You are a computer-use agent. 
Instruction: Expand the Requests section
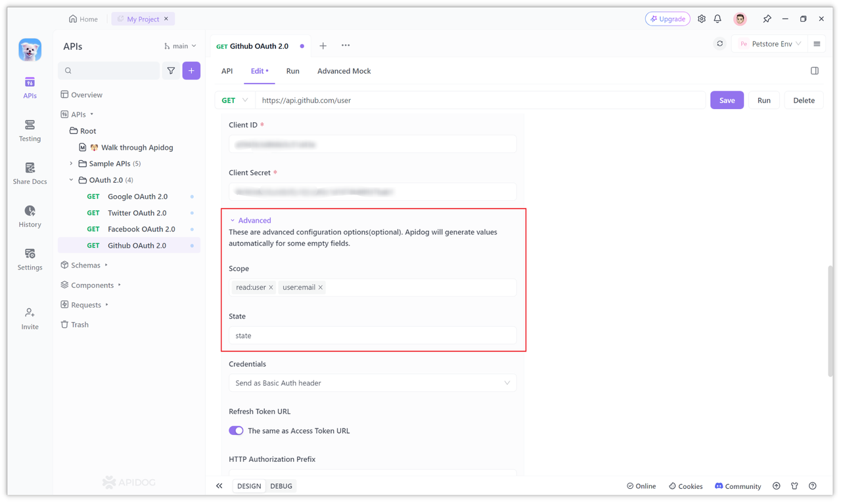tap(86, 305)
